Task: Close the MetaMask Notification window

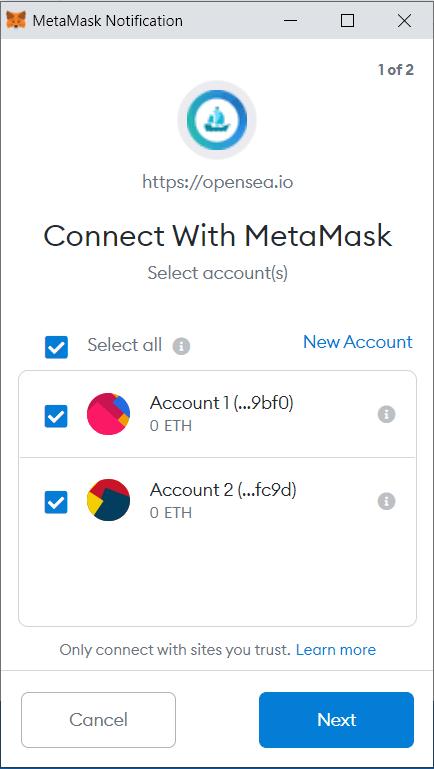Action: [405, 21]
